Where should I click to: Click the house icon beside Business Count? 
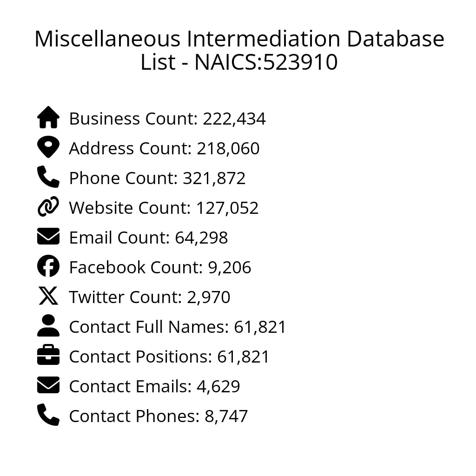pos(48,118)
